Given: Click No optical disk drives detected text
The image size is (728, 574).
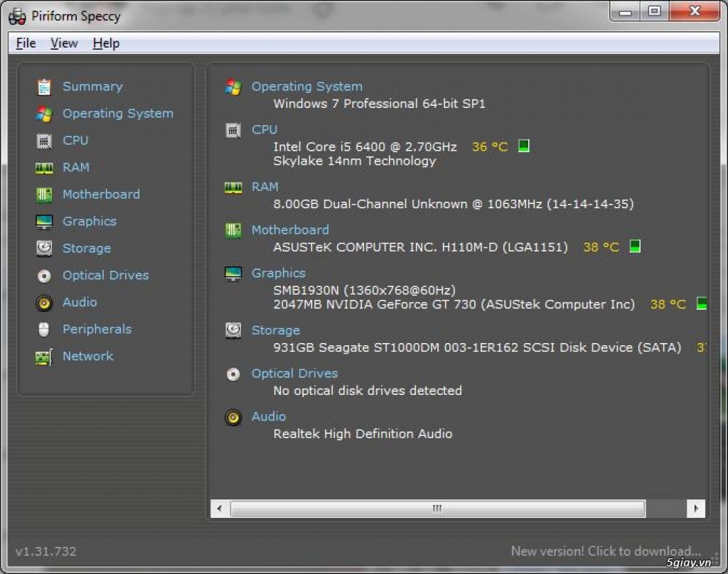Looking at the screenshot, I should pos(368,390).
